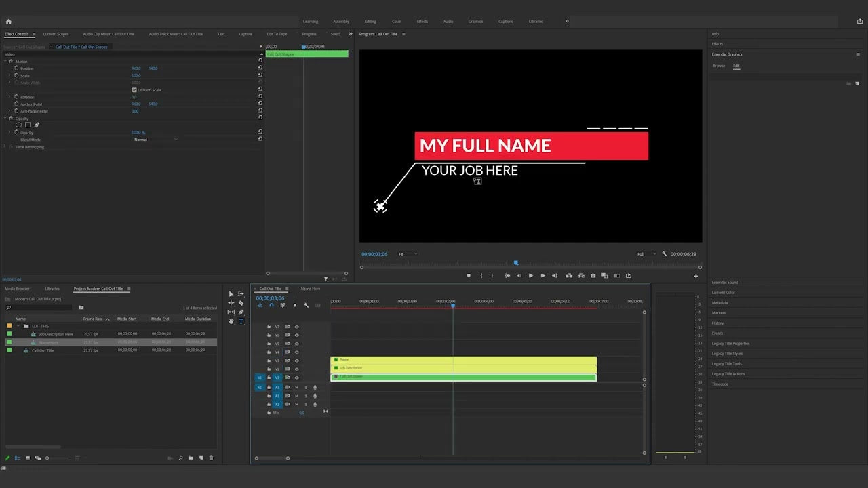Click the Lift icon below the Program Monitor

569,276
